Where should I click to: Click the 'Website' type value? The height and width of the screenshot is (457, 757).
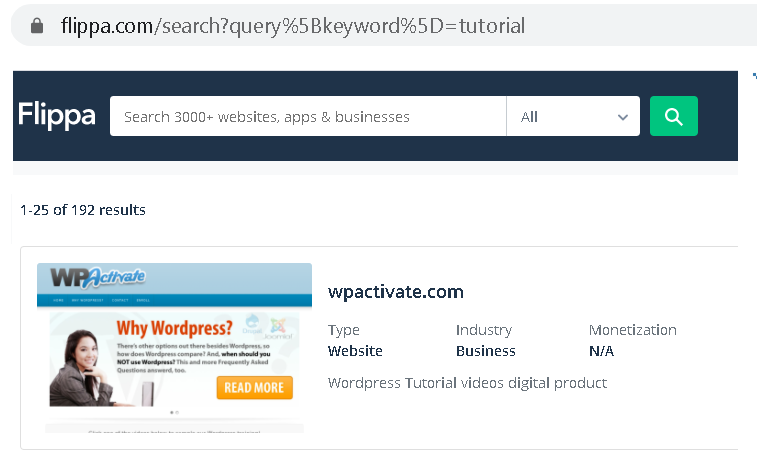pyautogui.click(x=355, y=351)
